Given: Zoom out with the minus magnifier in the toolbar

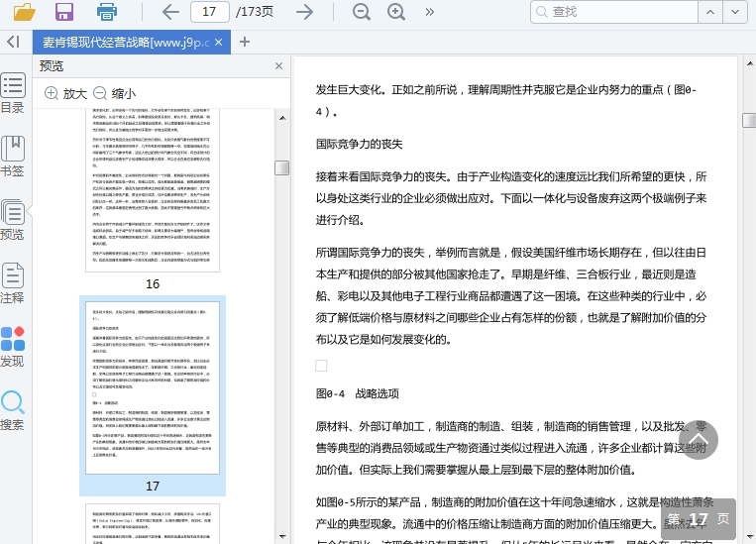Looking at the screenshot, I should point(361,12).
